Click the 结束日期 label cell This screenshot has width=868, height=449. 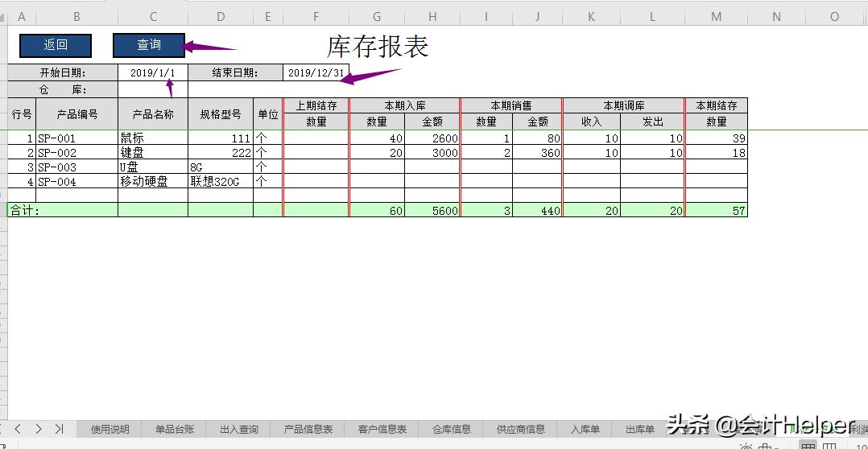pyautogui.click(x=235, y=72)
